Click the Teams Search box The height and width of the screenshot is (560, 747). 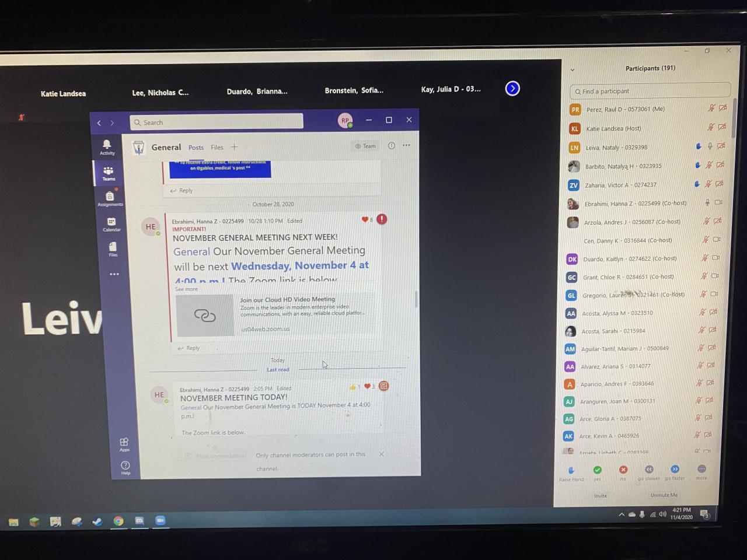[x=217, y=122]
